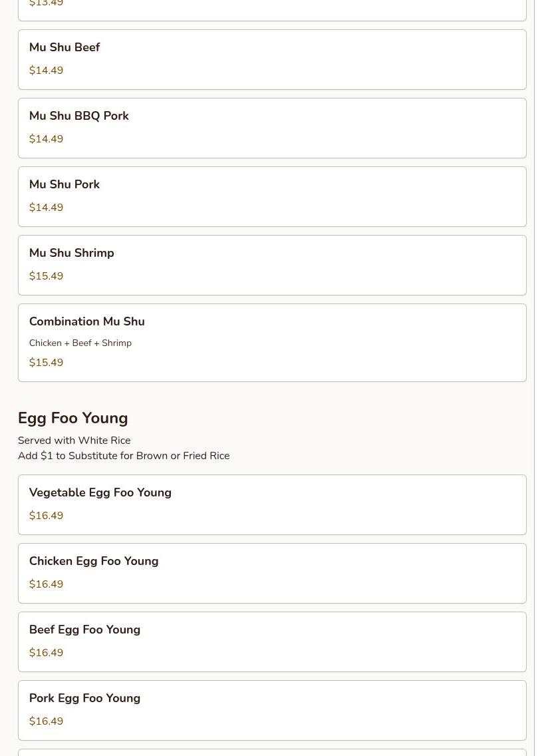
Task: Click the Mu Shu BBQ Pork price
Action: pyautogui.click(x=46, y=139)
